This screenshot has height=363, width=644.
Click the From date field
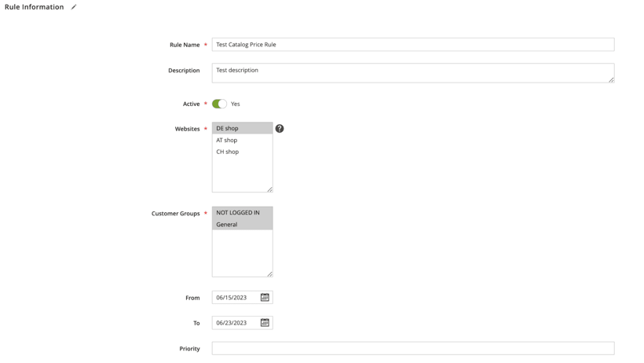click(236, 297)
